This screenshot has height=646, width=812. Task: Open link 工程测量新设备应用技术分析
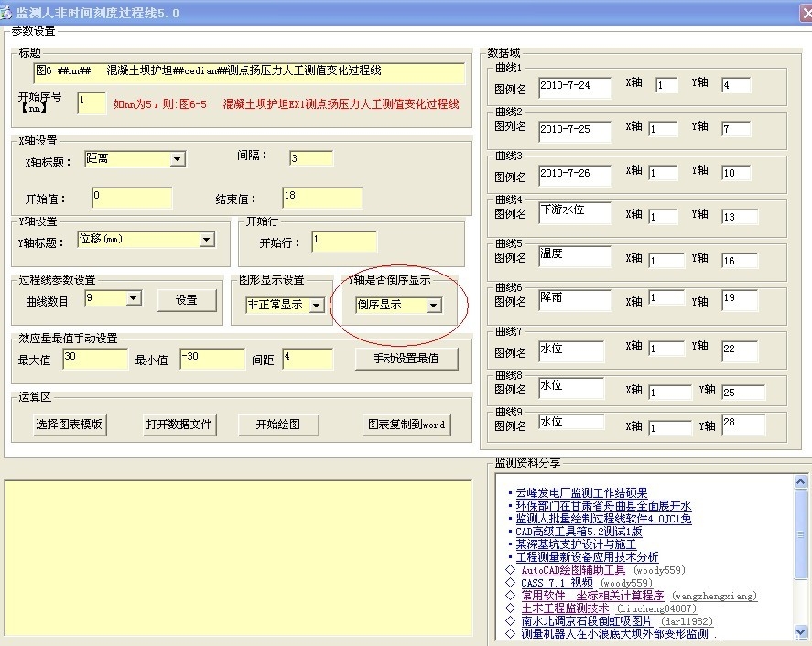coord(587,557)
